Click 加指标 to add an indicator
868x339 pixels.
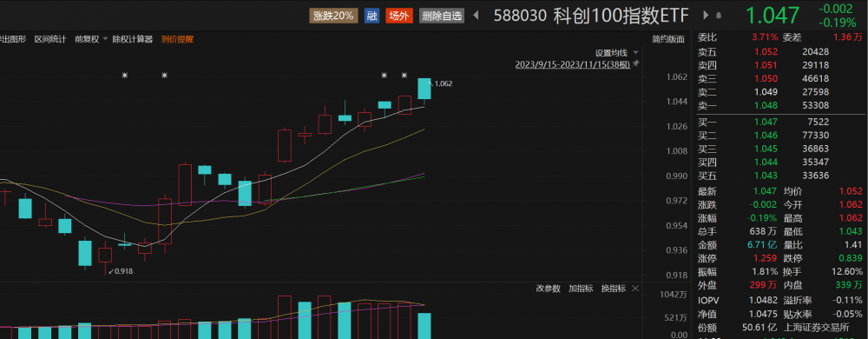pos(581,288)
